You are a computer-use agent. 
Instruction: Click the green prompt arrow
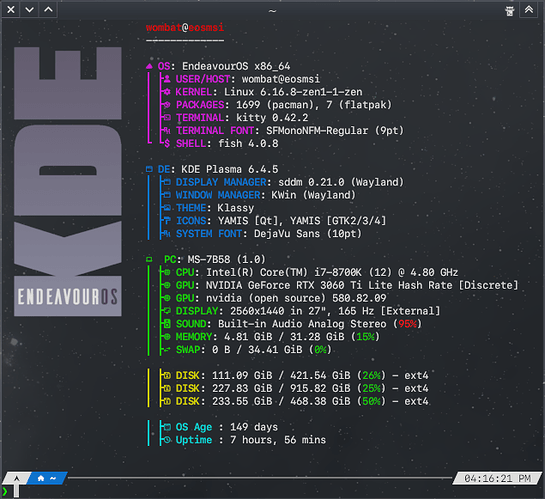(5, 491)
